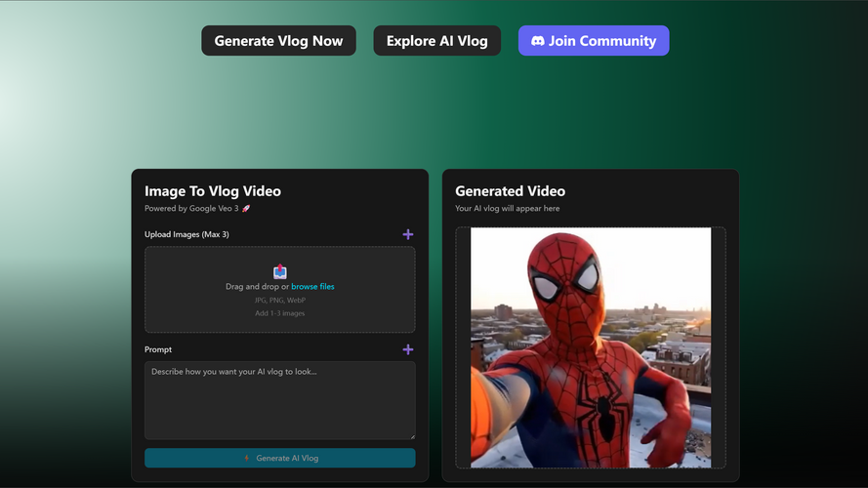Click the 'Generated Video' heading
The width and height of the screenshot is (868, 488).
[510, 191]
